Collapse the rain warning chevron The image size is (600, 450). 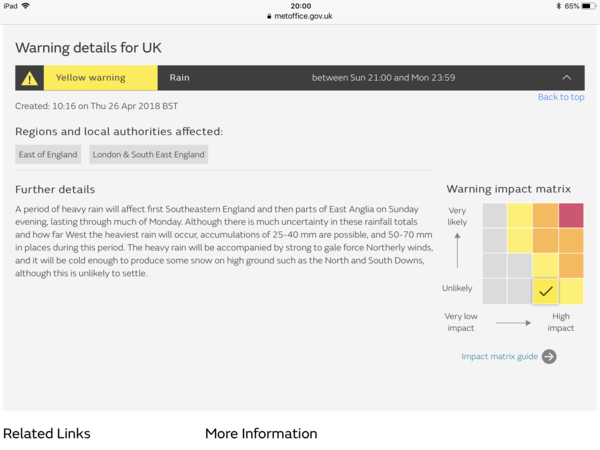(x=567, y=78)
